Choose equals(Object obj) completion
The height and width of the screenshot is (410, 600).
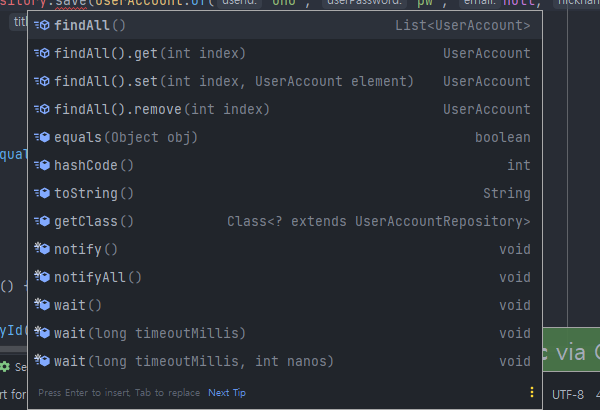(x=285, y=137)
